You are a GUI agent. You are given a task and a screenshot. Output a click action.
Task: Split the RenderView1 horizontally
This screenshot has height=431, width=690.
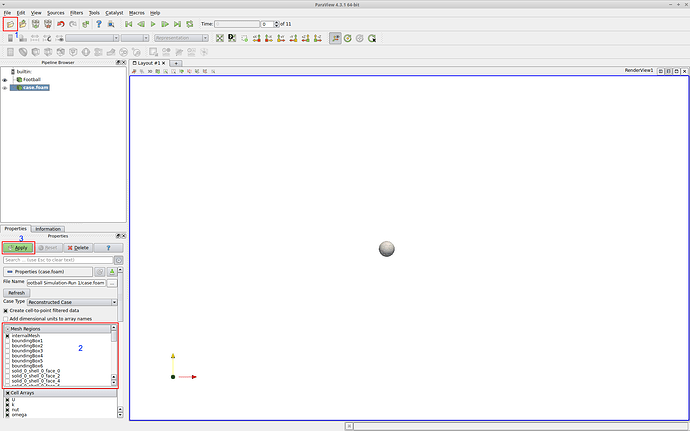[661, 71]
